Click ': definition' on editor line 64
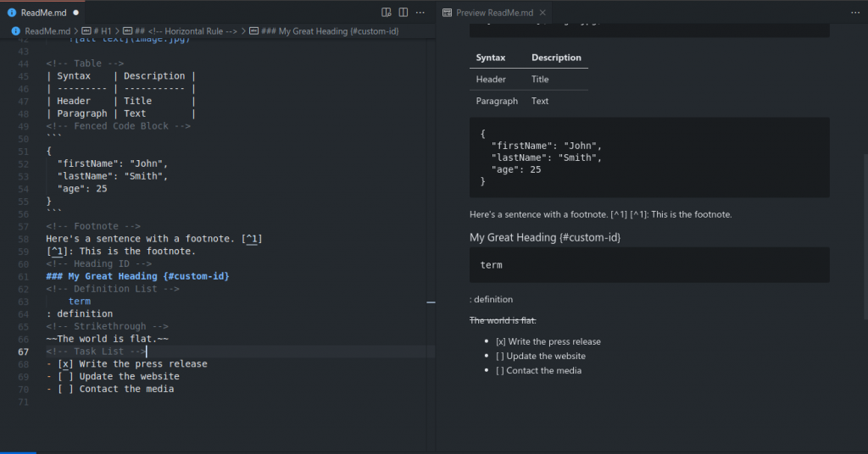868x454 pixels. tap(79, 313)
